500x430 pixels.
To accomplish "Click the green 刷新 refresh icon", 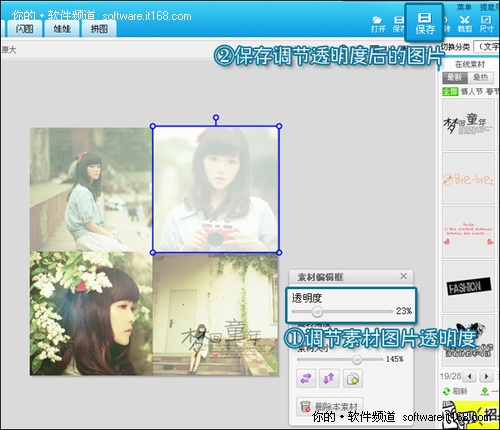I will pos(447,391).
